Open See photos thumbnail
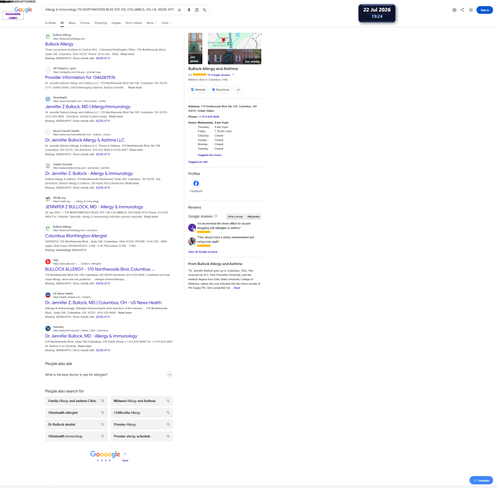Image resolution: width=500 pixels, height=488 pixels. [x=195, y=48]
